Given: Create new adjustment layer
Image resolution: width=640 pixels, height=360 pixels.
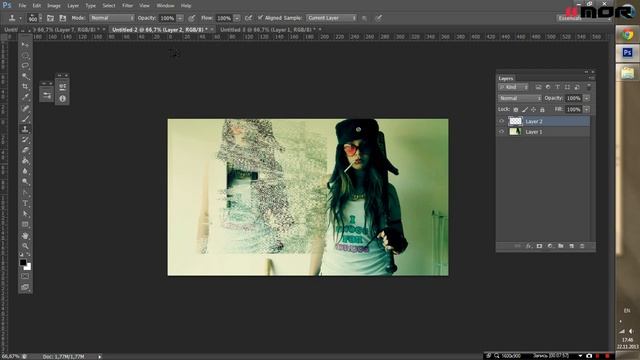Looking at the screenshot, I should (550, 246).
